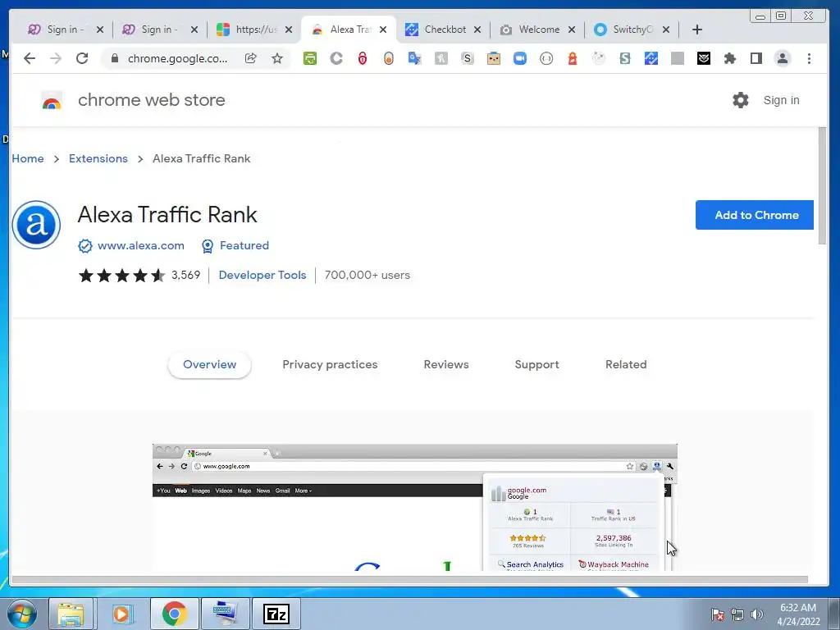The height and width of the screenshot is (630, 840).
Task: Click the curly braces extension icon
Action: coord(546,58)
